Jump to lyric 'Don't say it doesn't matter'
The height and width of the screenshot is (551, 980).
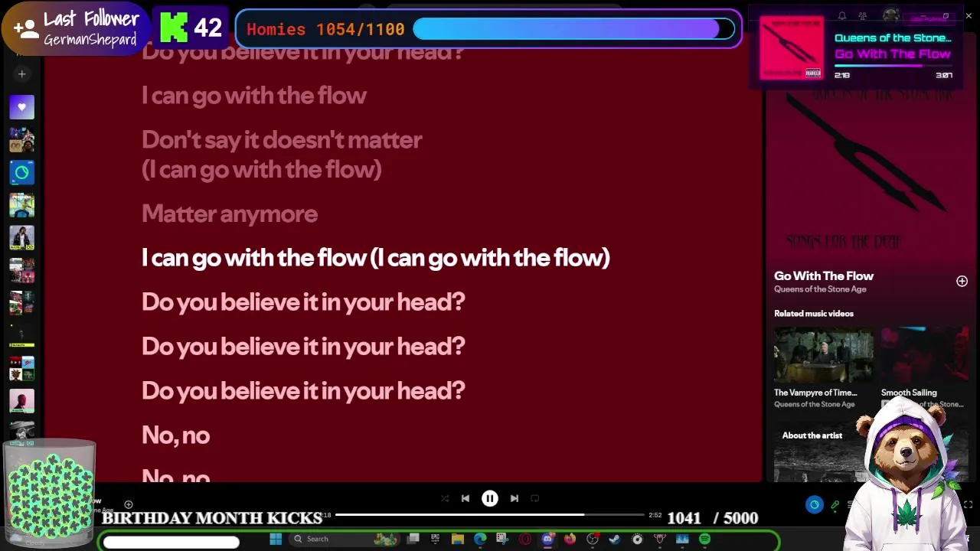(282, 140)
